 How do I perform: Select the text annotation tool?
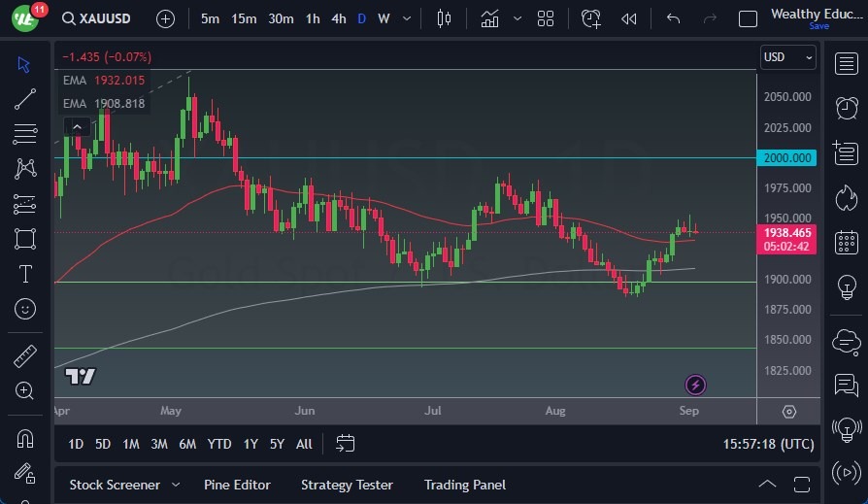[x=25, y=274]
